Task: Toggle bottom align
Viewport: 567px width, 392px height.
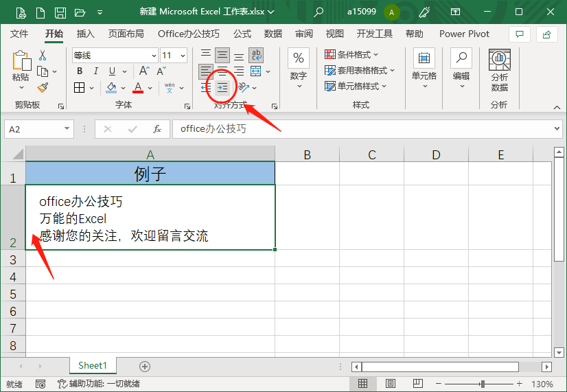Action: [x=239, y=56]
